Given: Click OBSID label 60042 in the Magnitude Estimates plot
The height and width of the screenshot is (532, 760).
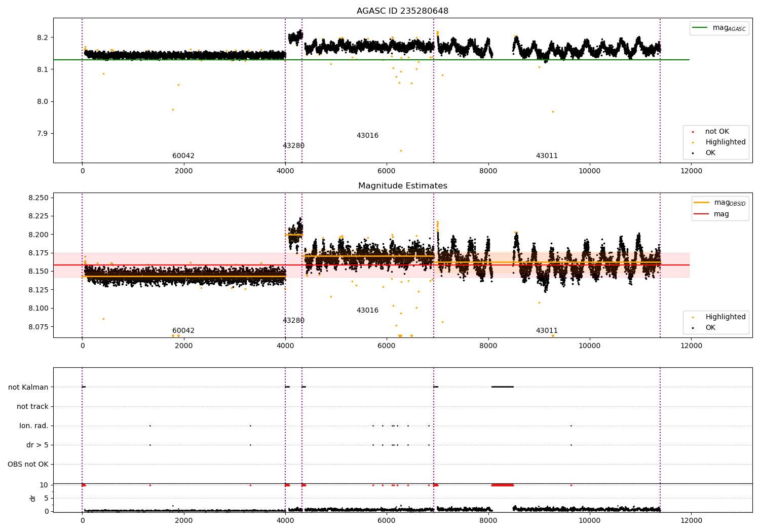Looking at the screenshot, I should [183, 331].
